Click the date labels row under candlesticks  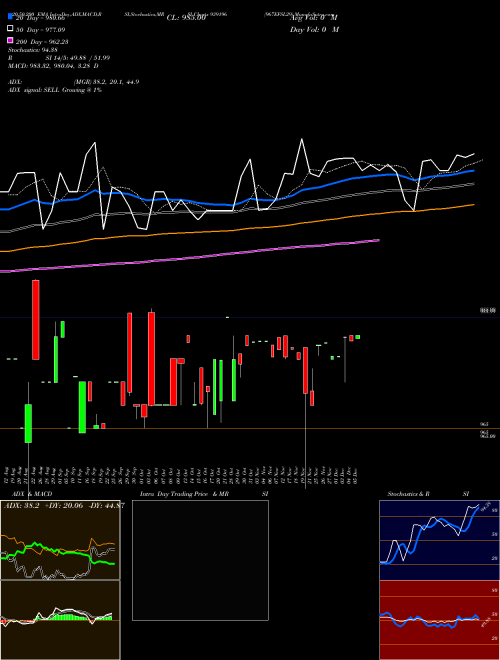point(182,476)
